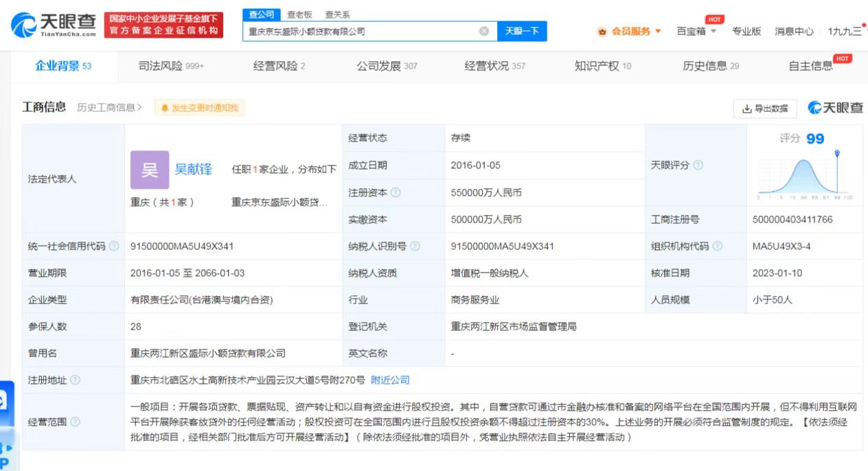The height and width of the screenshot is (471, 868).
Task: Click the 发生变更时通知我 bell button
Action: click(199, 108)
